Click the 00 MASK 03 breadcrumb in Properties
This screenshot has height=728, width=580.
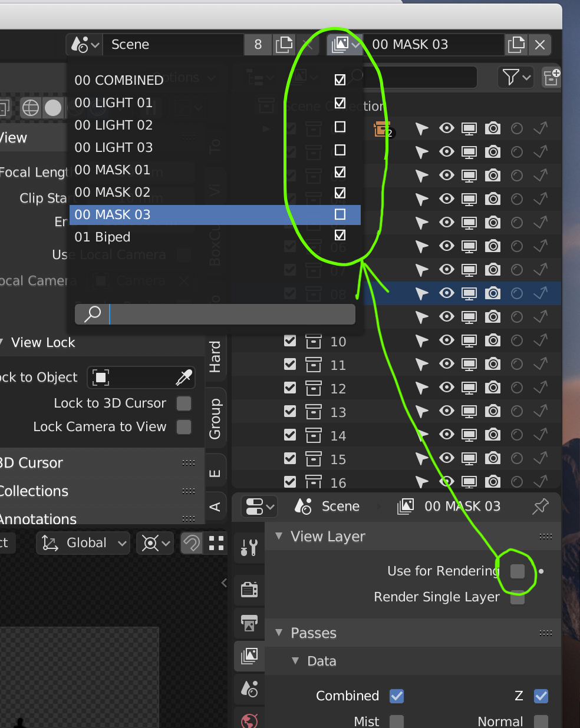(x=449, y=507)
